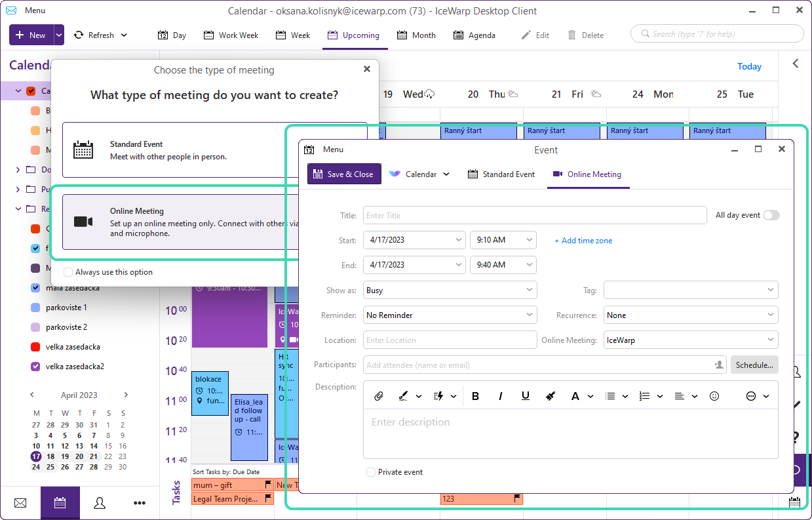Image resolution: width=812 pixels, height=520 pixels.
Task: Click the main search box
Action: click(x=717, y=34)
